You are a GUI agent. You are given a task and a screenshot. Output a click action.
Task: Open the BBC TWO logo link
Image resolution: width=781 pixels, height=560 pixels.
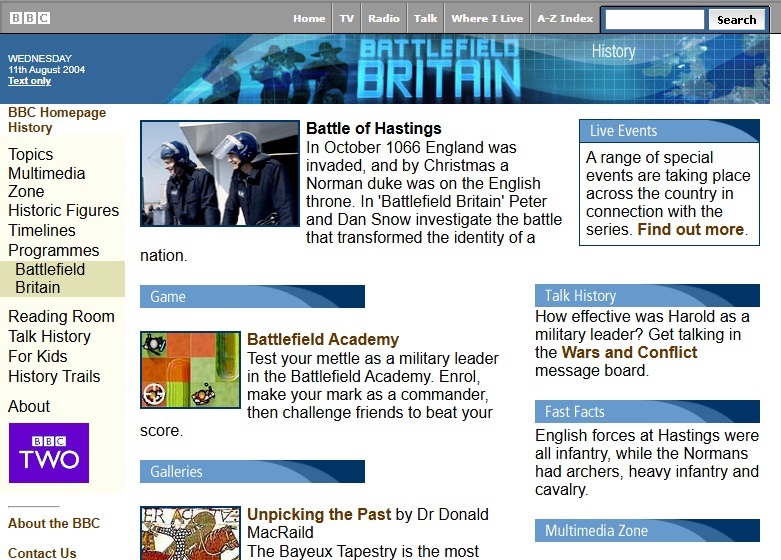coord(49,453)
